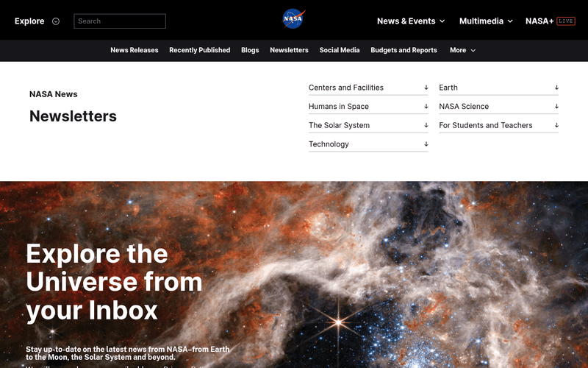Open the Social Media page
The image size is (588, 368).
340,50
